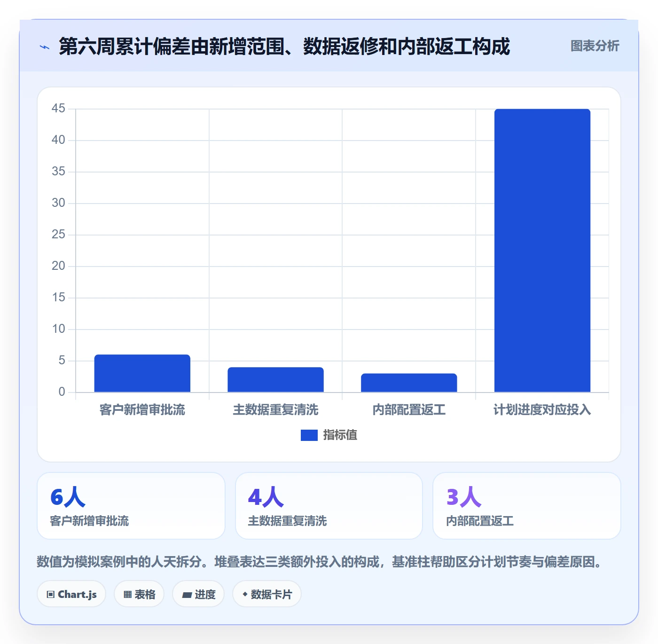
Task: Click the blue 指标值 legend swatch
Action: tap(309, 435)
